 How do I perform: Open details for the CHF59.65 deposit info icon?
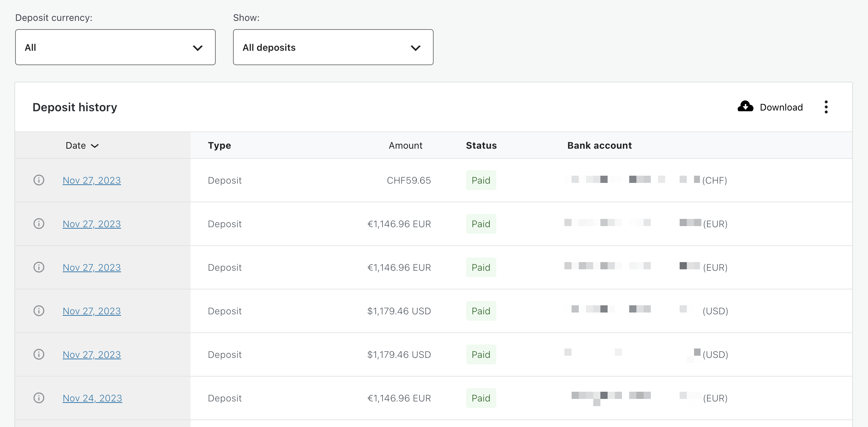[39, 180]
